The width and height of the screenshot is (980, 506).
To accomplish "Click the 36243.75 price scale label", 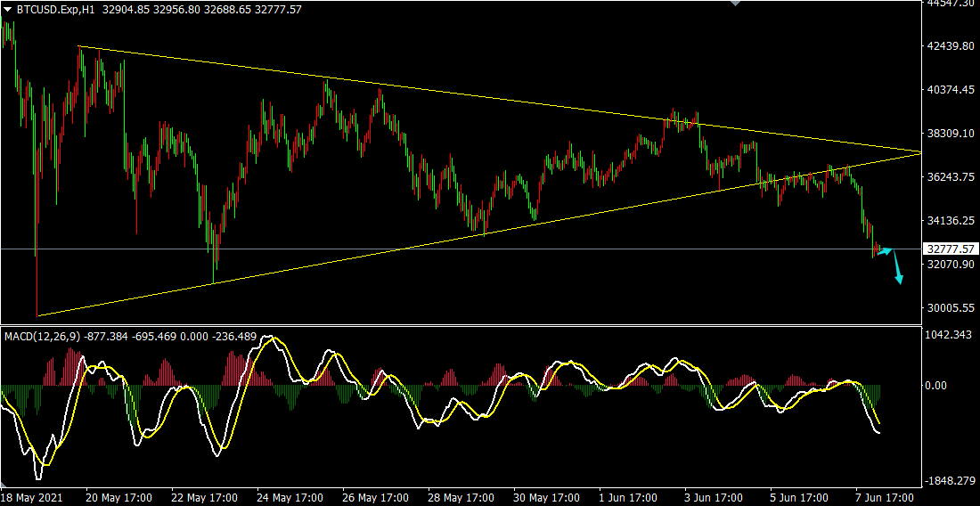I will click(x=950, y=177).
